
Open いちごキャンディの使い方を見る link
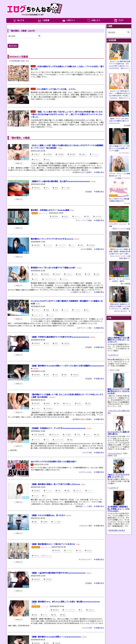pos(119,412)
